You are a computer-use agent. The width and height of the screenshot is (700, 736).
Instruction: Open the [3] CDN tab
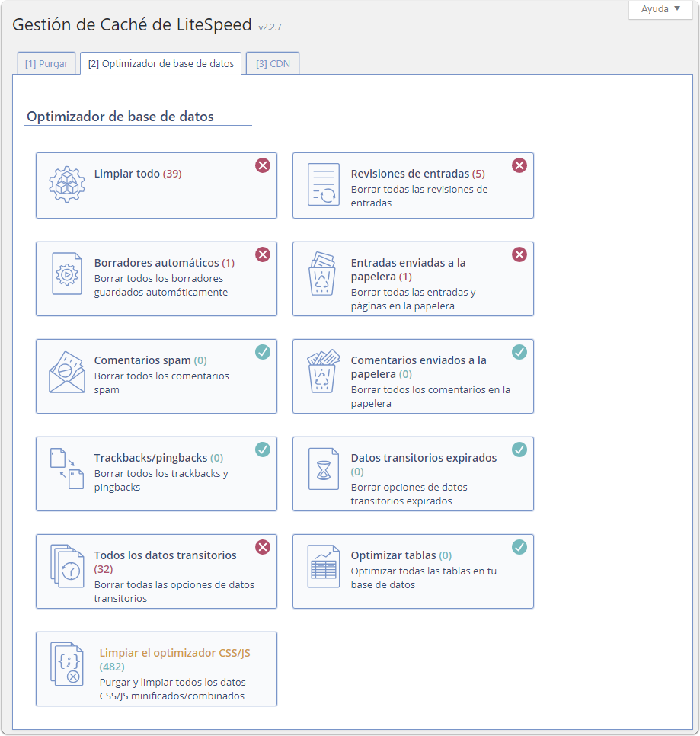coord(273,64)
